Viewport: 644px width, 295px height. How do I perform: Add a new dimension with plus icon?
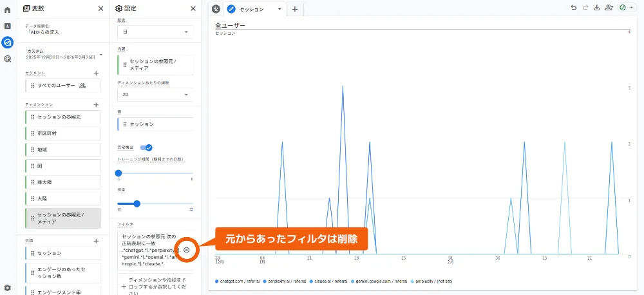click(96, 104)
